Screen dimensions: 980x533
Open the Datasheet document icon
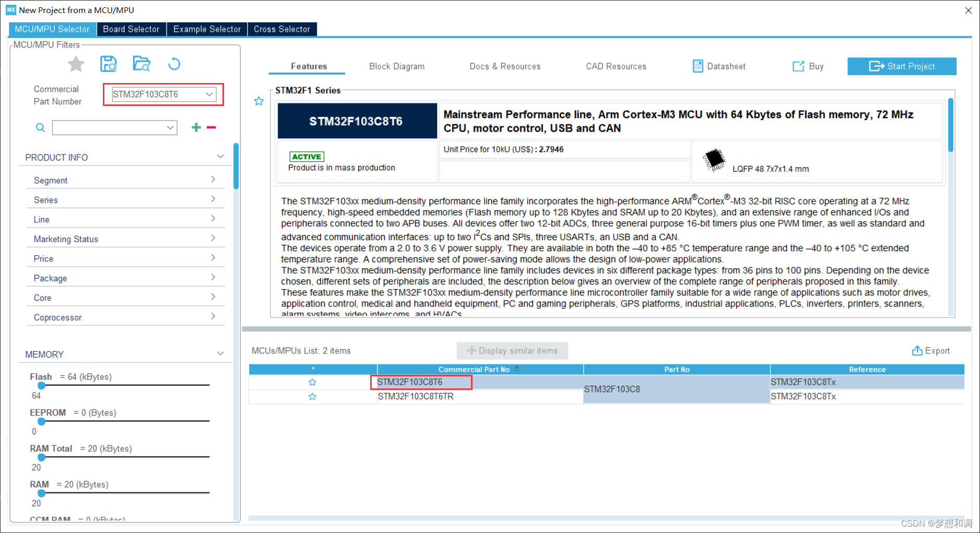(x=698, y=66)
